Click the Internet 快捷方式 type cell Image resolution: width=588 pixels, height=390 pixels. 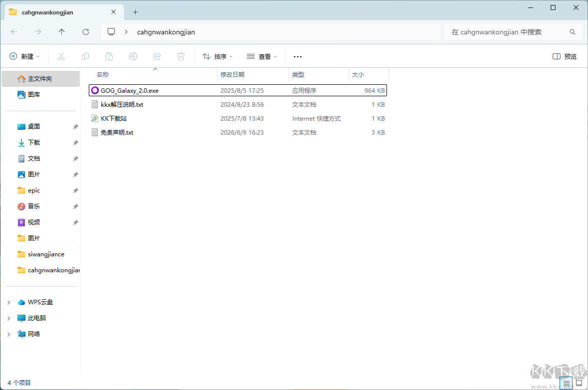click(x=316, y=119)
